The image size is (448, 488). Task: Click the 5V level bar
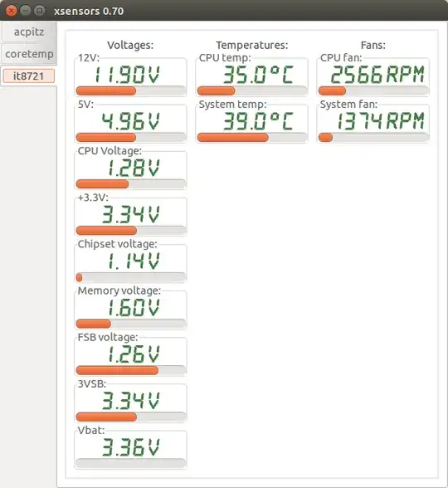pos(131,137)
